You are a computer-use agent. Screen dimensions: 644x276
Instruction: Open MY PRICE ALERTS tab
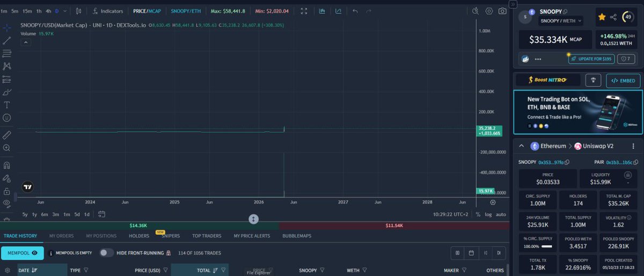click(252, 236)
